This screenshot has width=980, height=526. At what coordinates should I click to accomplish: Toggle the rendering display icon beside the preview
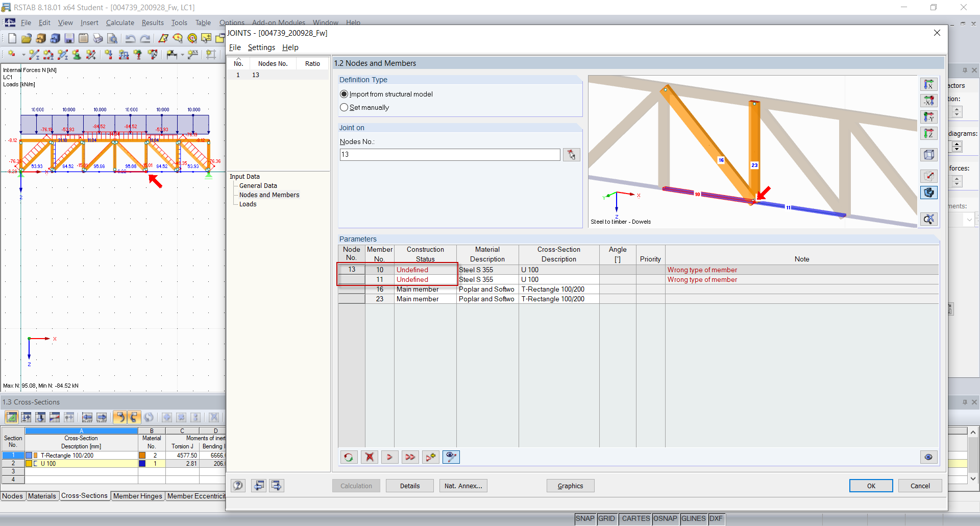click(929, 193)
